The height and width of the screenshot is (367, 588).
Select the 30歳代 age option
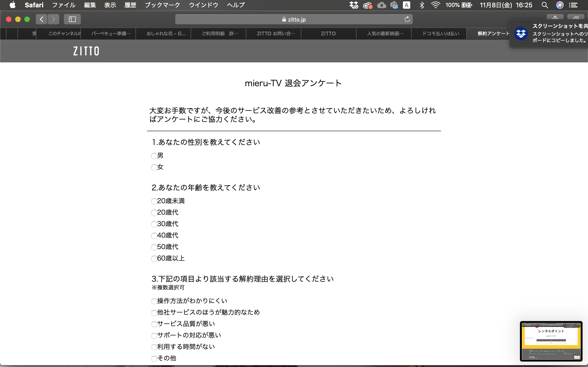(x=154, y=224)
